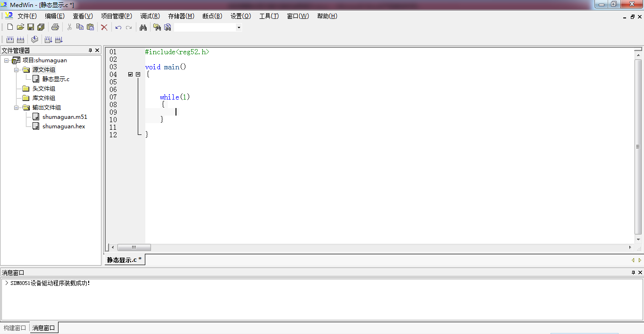Open the 窗口(W) menu
This screenshot has height=334, width=644.
point(298,16)
